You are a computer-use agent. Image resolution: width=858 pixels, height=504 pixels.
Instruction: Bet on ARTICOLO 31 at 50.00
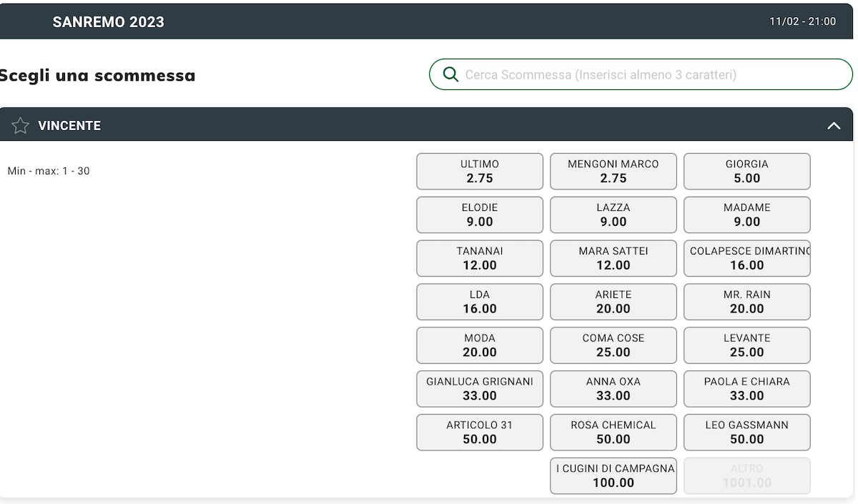click(480, 433)
